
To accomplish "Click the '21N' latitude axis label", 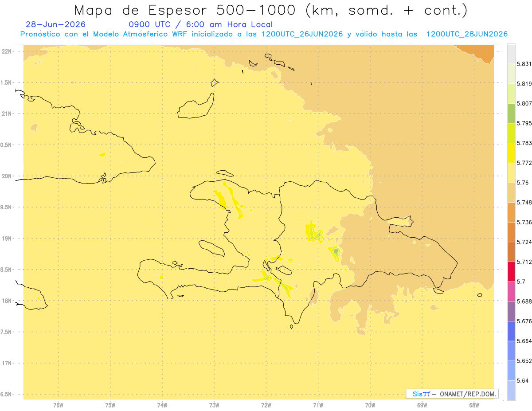I will pos(6,114).
